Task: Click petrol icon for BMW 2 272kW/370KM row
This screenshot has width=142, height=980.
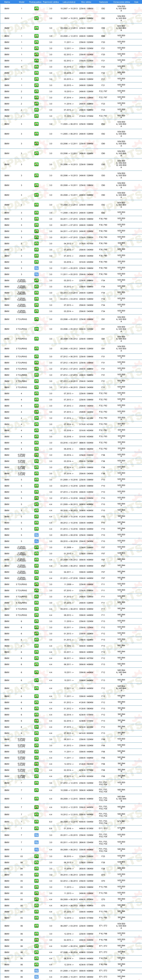Action: pos(36,116)
